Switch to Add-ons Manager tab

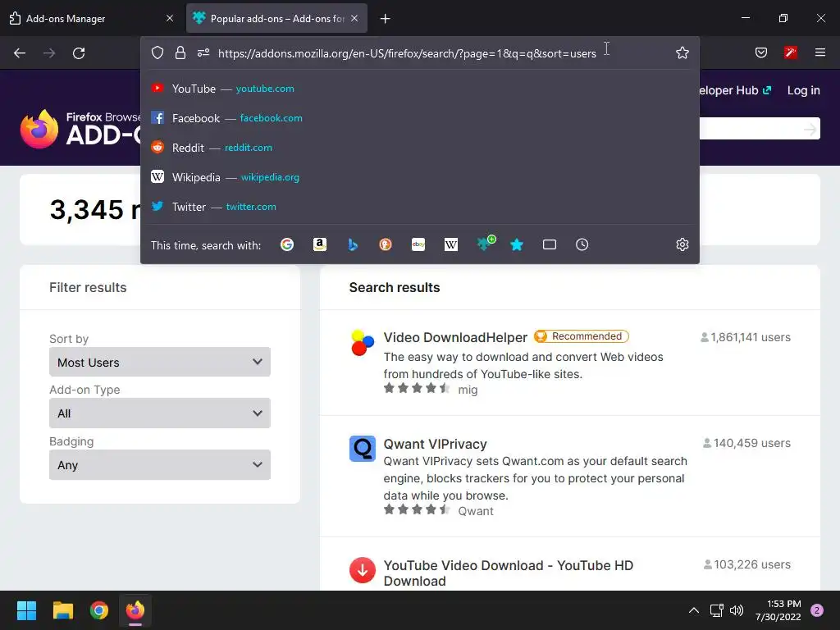pos(91,18)
